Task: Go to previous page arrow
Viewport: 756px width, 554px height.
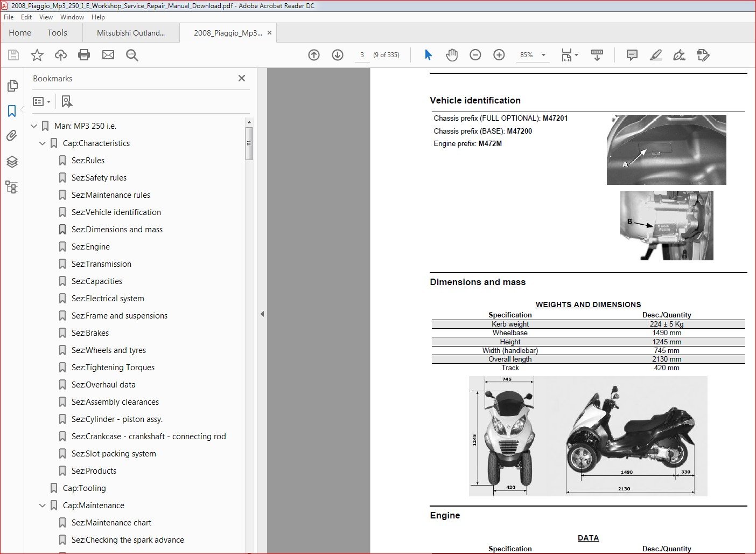Action: coord(314,55)
